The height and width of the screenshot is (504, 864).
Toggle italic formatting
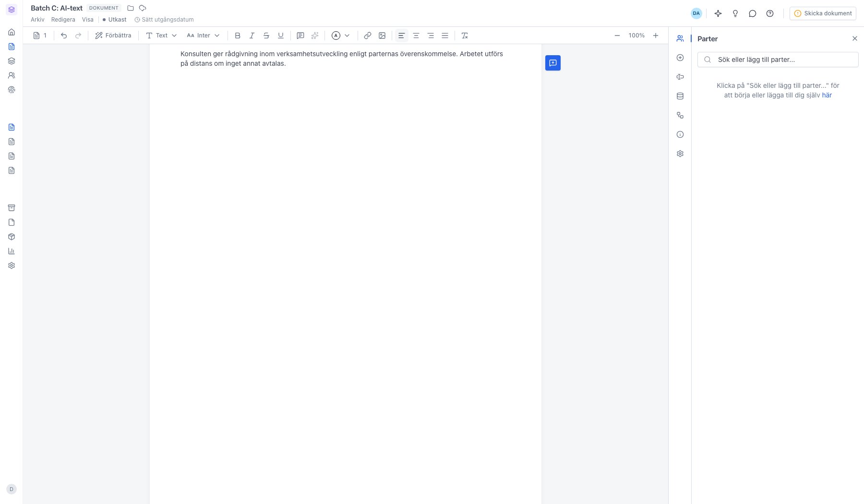click(252, 36)
